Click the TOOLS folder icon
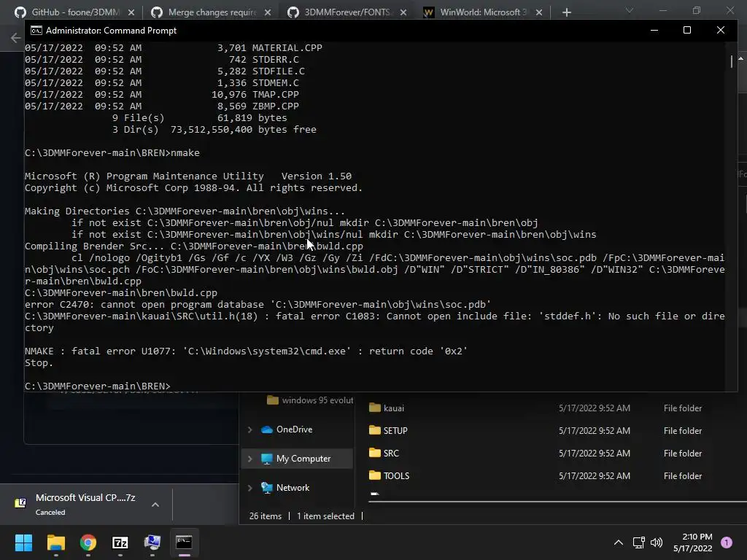This screenshot has width=747, height=560. (375, 475)
